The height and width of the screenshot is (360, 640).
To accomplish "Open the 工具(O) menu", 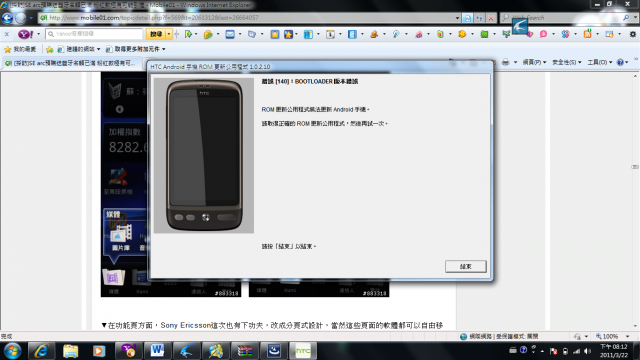I will (x=600, y=62).
